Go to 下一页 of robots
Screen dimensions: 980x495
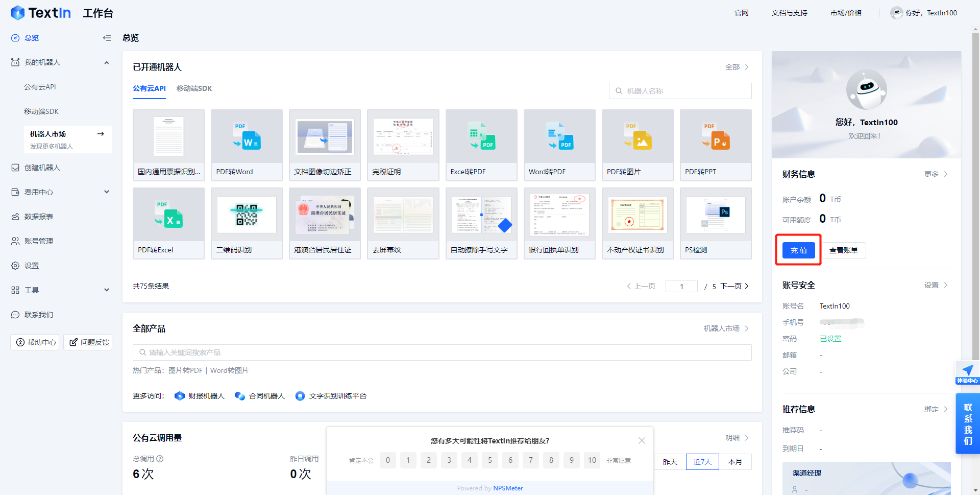click(x=734, y=286)
